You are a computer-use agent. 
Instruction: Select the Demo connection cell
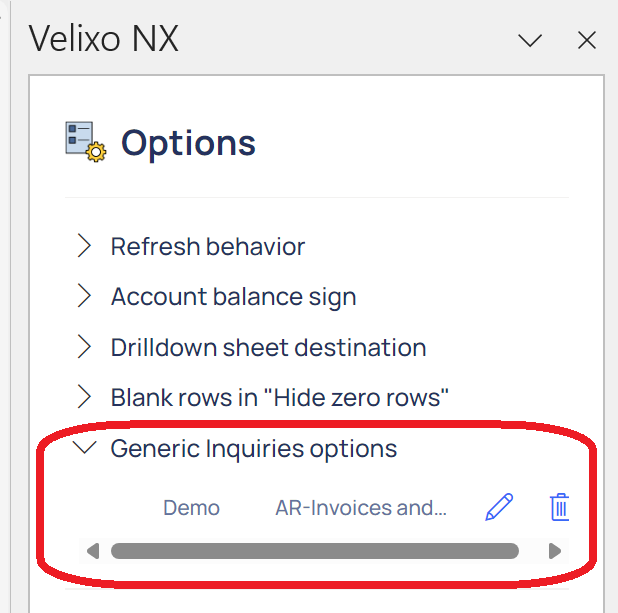[x=191, y=508]
